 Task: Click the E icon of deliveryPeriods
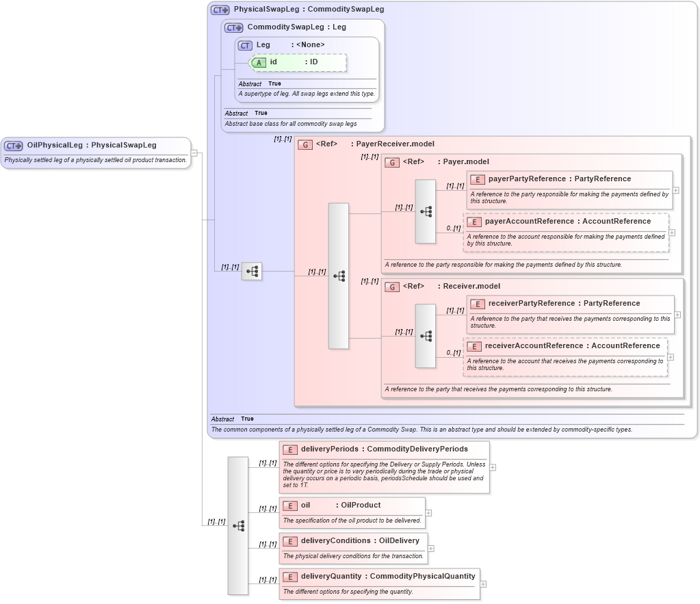point(289,449)
